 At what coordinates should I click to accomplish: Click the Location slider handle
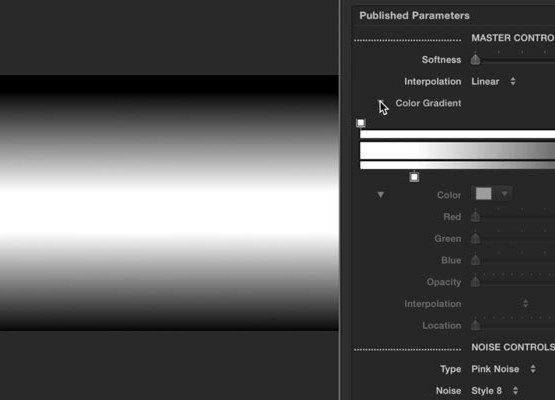click(x=475, y=325)
